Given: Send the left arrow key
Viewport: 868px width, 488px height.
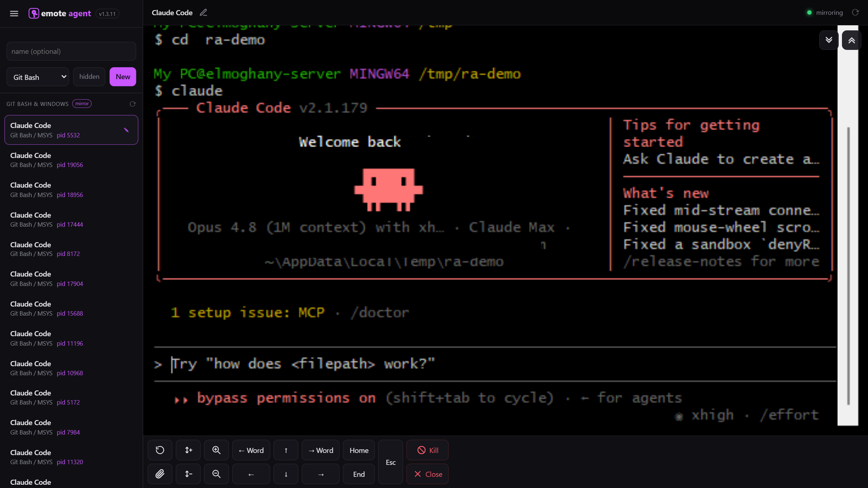Looking at the screenshot, I should click(x=251, y=474).
